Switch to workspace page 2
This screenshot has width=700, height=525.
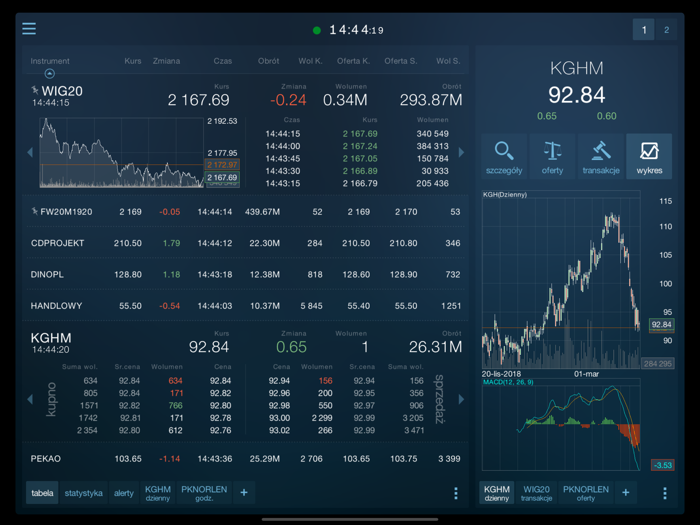666,30
